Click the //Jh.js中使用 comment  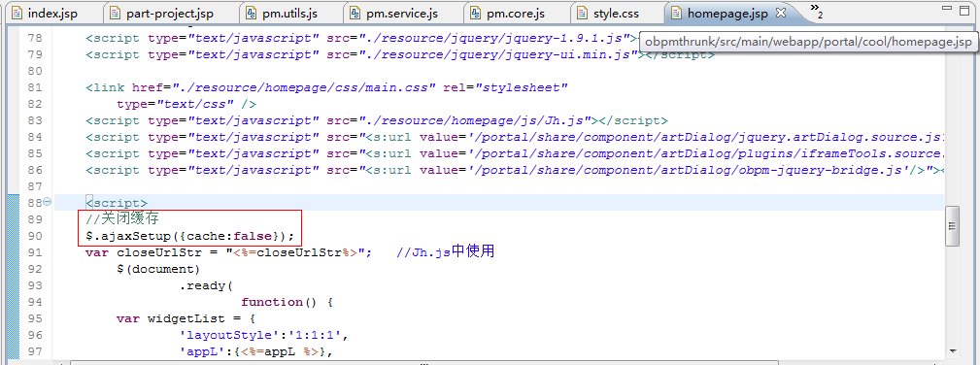point(446,251)
